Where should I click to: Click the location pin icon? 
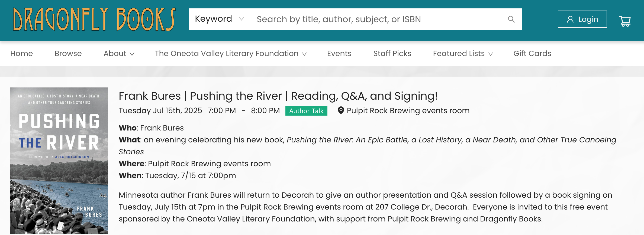[x=341, y=110]
